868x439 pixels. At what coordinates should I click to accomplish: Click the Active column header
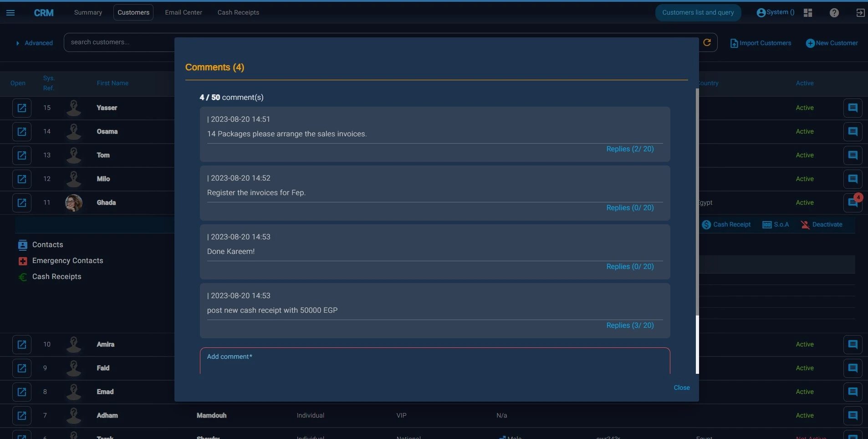(x=805, y=83)
